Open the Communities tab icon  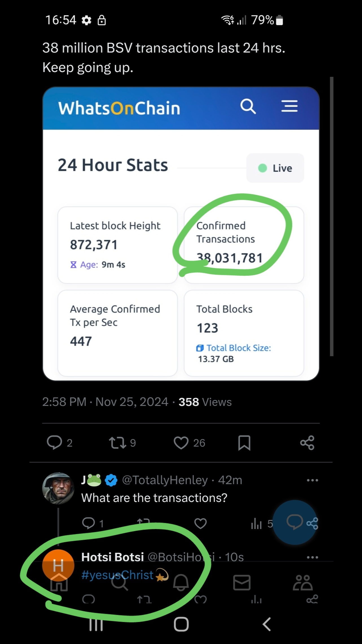pos(303,582)
